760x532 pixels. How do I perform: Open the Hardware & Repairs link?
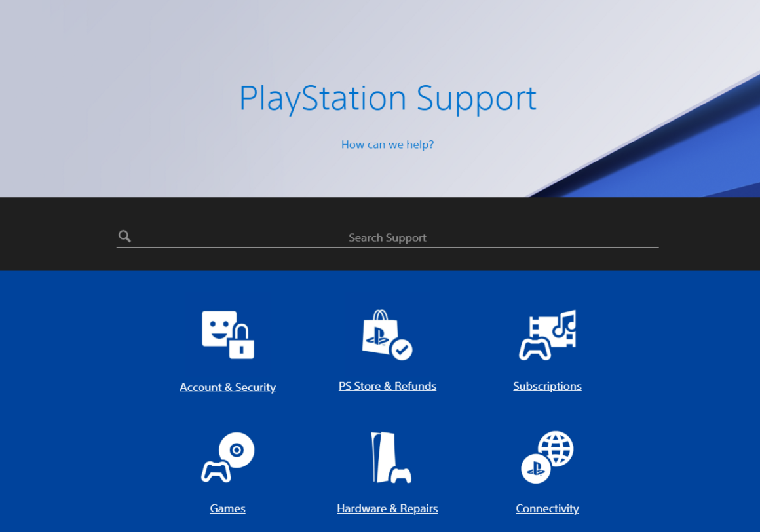pos(387,508)
